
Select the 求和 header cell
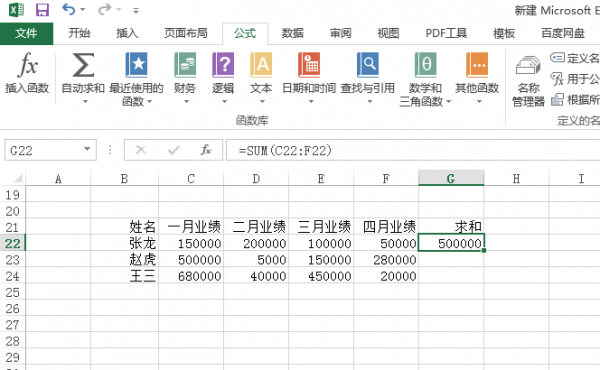point(451,227)
